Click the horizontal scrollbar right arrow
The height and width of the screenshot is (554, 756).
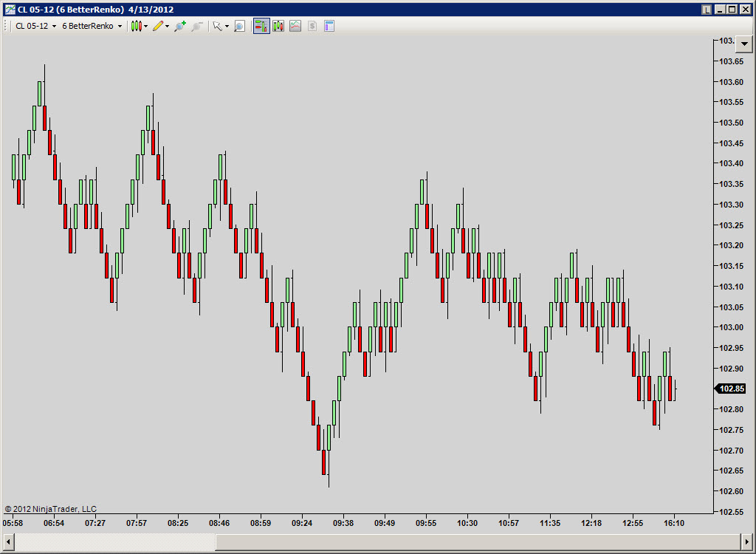click(747, 541)
